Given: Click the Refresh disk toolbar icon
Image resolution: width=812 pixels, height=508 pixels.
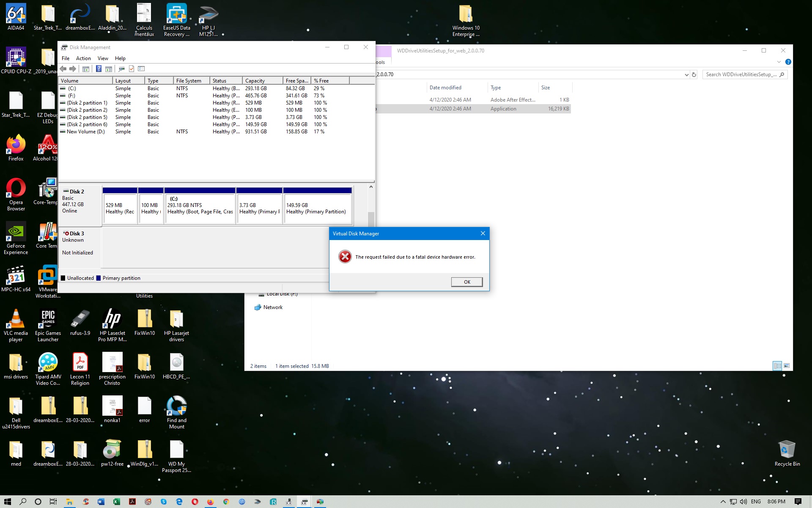Looking at the screenshot, I should (121, 69).
